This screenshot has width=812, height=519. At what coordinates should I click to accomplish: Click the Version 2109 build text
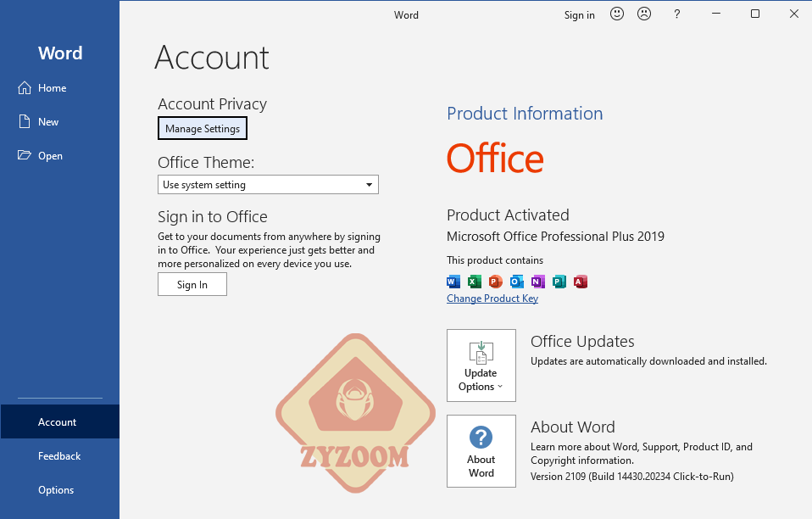coord(631,476)
